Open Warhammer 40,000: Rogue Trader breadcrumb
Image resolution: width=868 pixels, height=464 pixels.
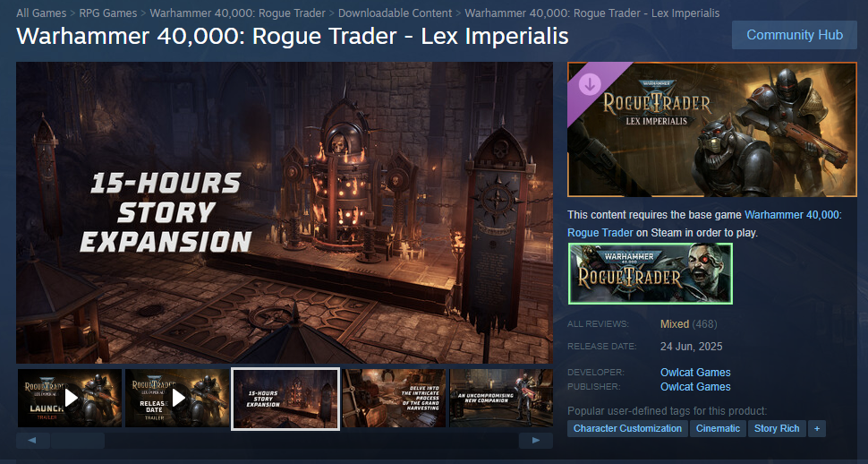[237, 13]
